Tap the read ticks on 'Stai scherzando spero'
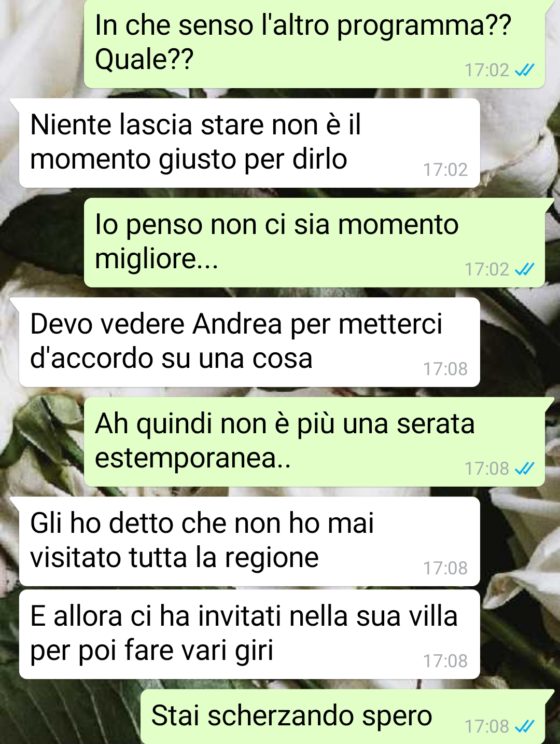This screenshot has height=744, width=560. click(x=524, y=726)
